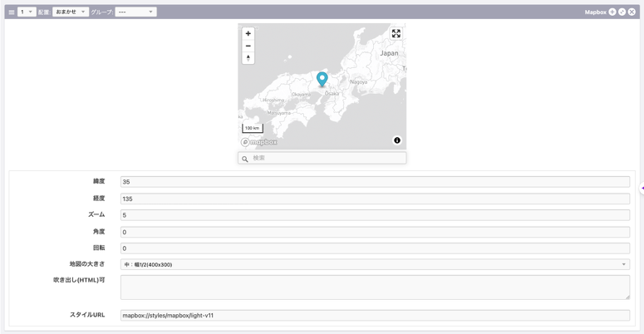
Task: Zoom out on the map
Action: (248, 47)
